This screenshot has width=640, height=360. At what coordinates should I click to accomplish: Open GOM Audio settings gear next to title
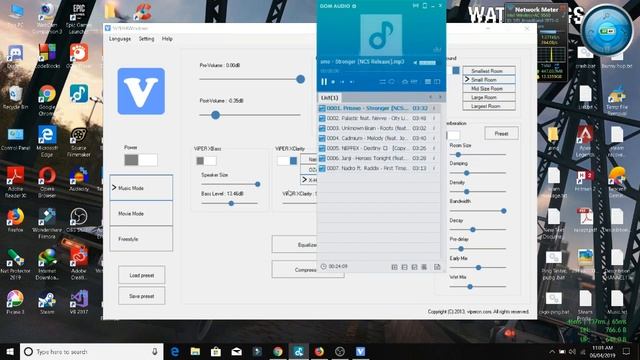point(354,6)
